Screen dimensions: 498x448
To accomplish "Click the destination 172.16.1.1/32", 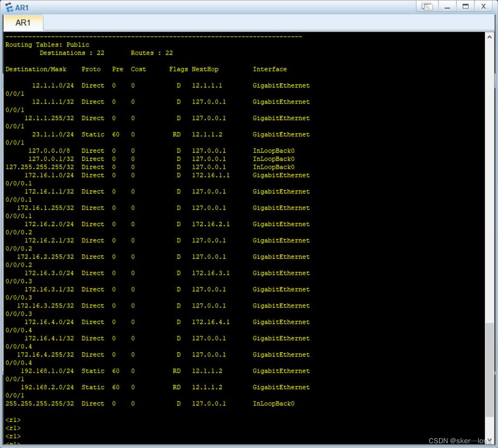I will tap(49, 192).
